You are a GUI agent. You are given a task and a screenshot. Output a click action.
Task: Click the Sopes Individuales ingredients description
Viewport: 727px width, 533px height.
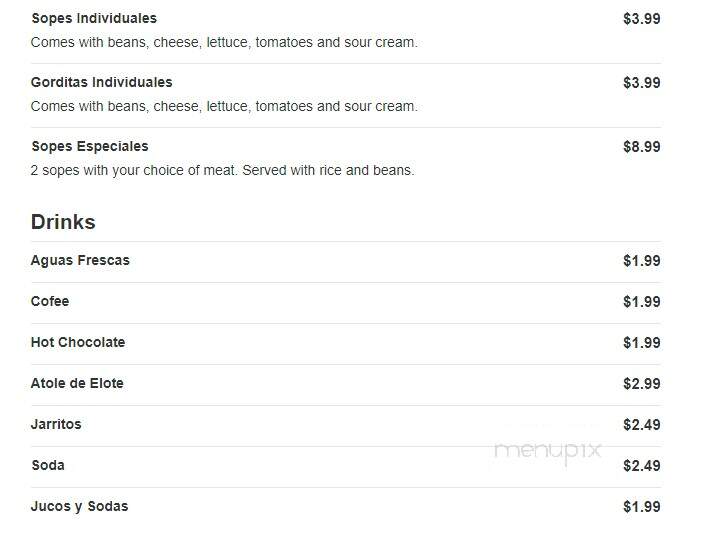[x=224, y=42]
